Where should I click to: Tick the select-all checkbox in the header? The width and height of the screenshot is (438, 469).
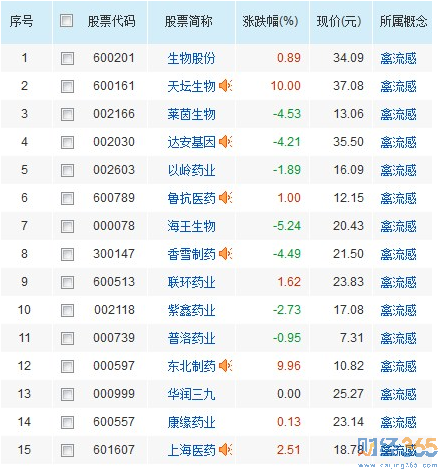[x=67, y=21]
